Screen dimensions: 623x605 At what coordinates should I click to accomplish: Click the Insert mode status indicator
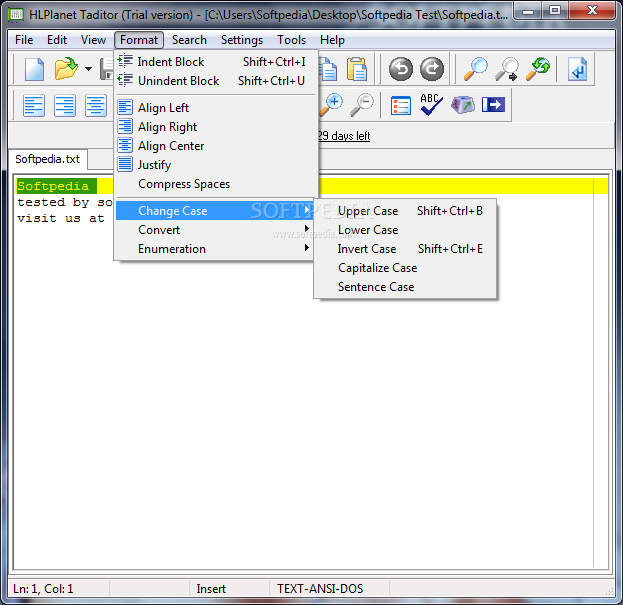pyautogui.click(x=211, y=589)
